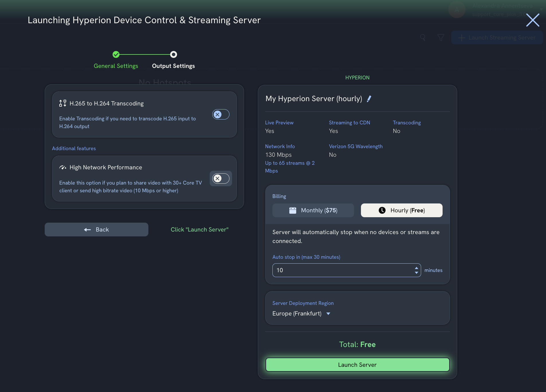
Task: Open search using the magnifier icon
Action: pos(423,38)
